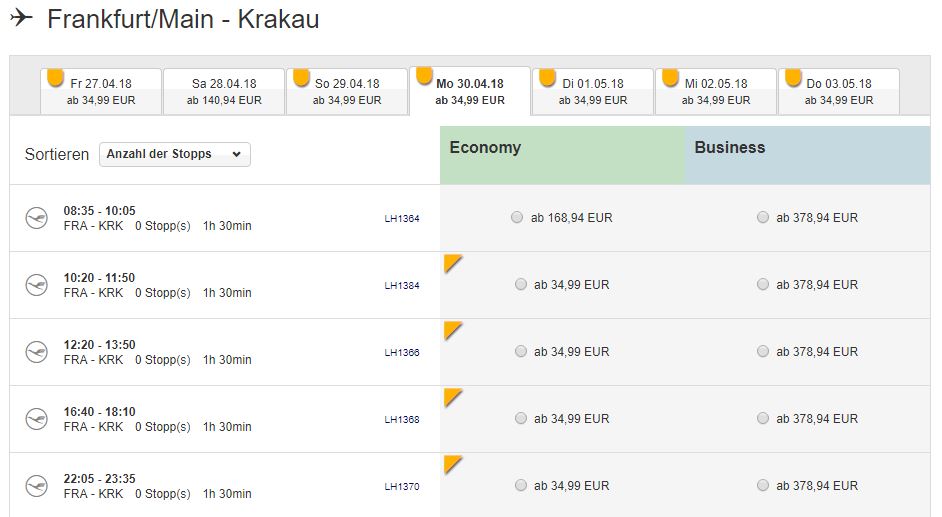This screenshot has height=517, width=942.
Task: Click yellow corner marker on 12:20 flight Economy
Action: pyautogui.click(x=451, y=329)
